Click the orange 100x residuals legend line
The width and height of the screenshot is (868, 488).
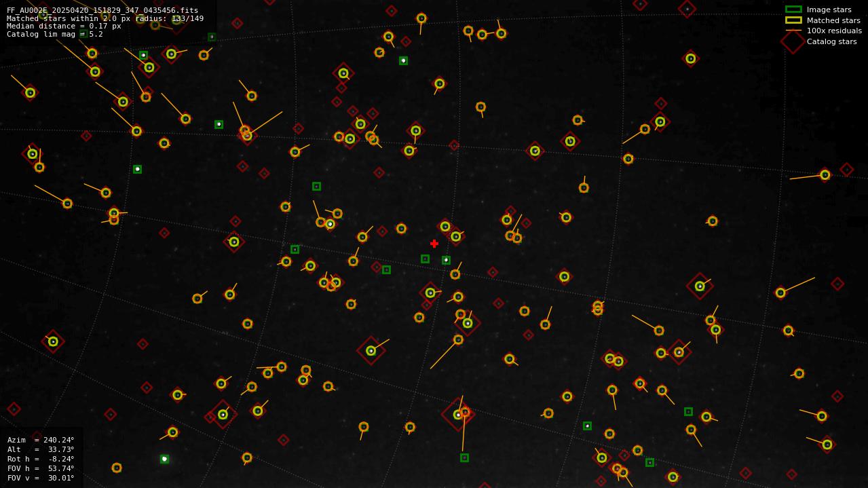[793, 31]
